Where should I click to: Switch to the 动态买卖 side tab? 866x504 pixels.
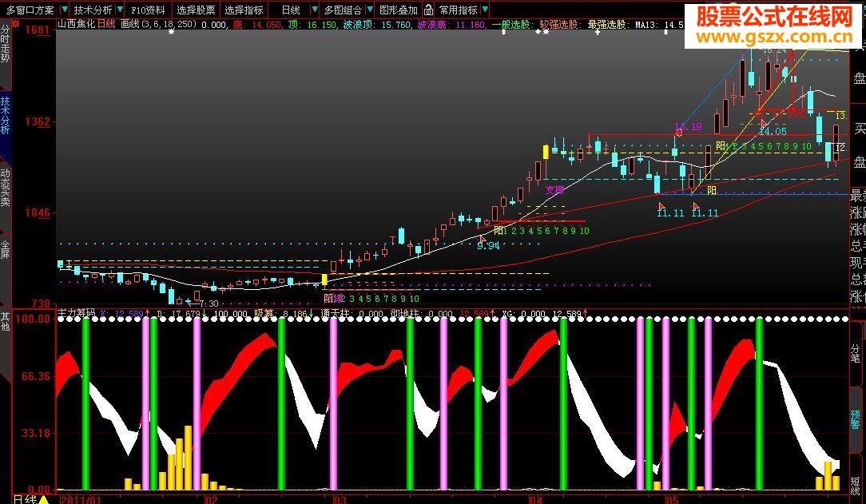tap(5, 187)
